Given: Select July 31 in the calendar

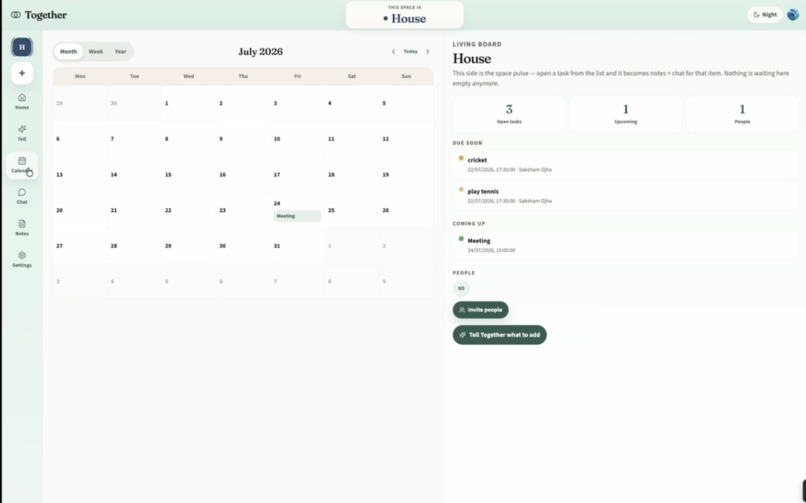Looking at the screenshot, I should [297, 247].
